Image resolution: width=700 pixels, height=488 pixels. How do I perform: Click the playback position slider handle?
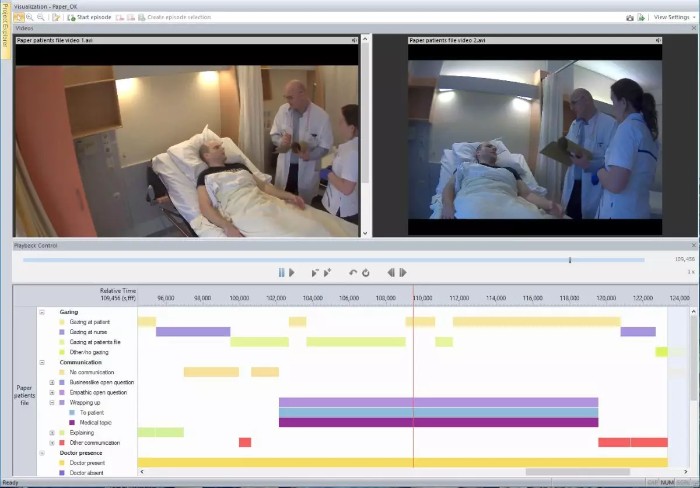[570, 260]
